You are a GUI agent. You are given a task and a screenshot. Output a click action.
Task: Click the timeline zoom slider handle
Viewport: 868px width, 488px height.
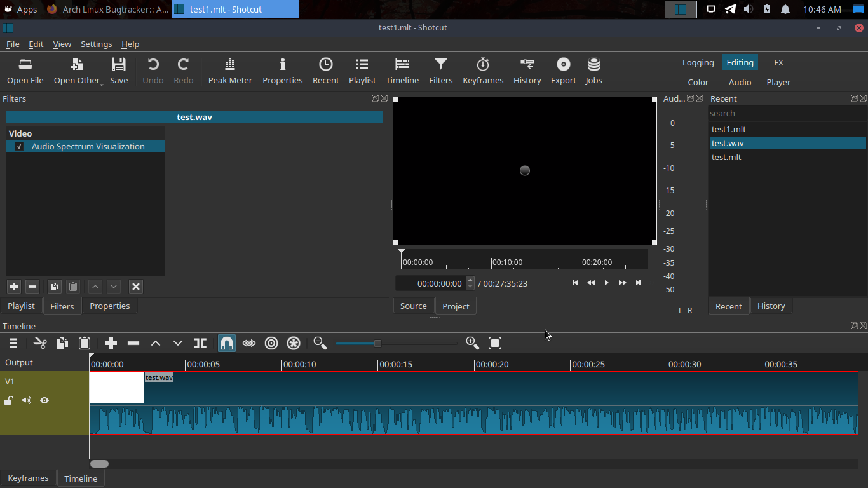click(377, 343)
